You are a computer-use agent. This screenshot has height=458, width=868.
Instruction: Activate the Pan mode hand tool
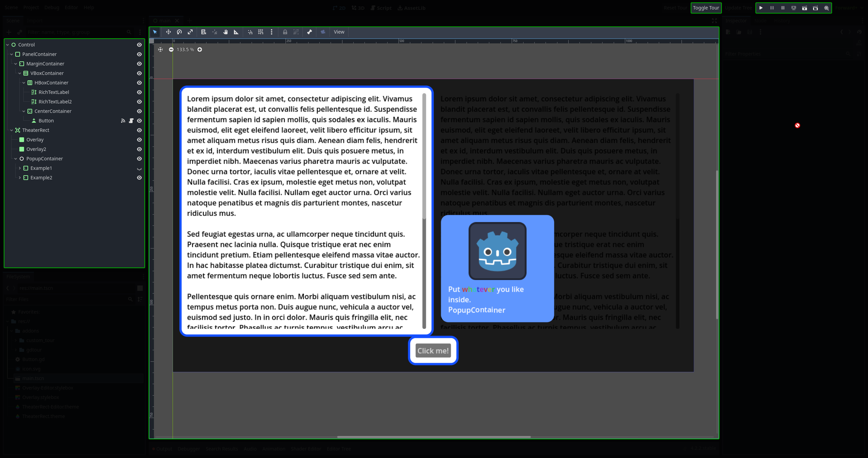tap(225, 32)
